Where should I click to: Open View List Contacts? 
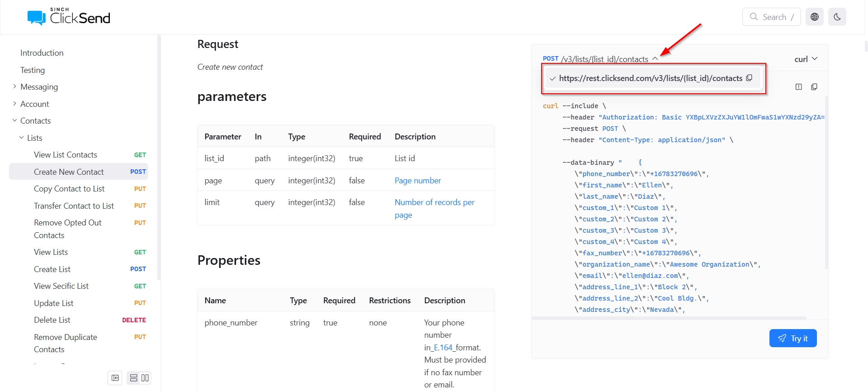(x=79, y=155)
